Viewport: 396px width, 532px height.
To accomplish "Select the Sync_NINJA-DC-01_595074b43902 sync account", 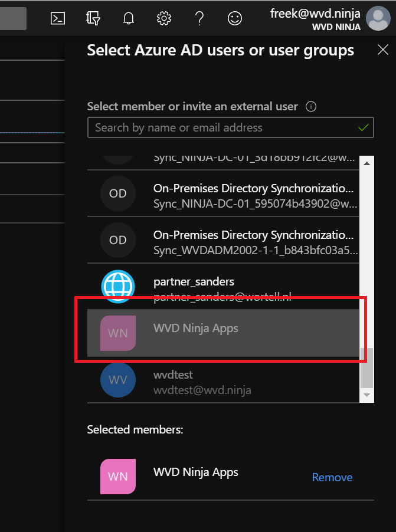I will (x=223, y=193).
